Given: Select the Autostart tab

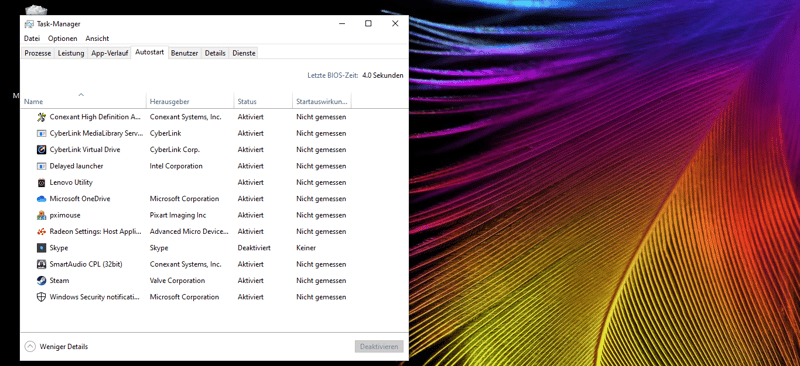Looking at the screenshot, I should pyautogui.click(x=149, y=52).
